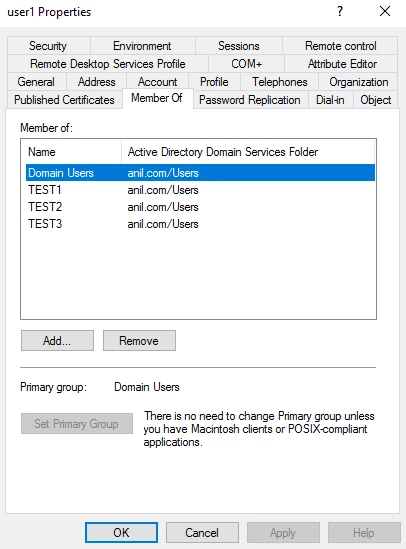Select the Organization tab

[358, 82]
